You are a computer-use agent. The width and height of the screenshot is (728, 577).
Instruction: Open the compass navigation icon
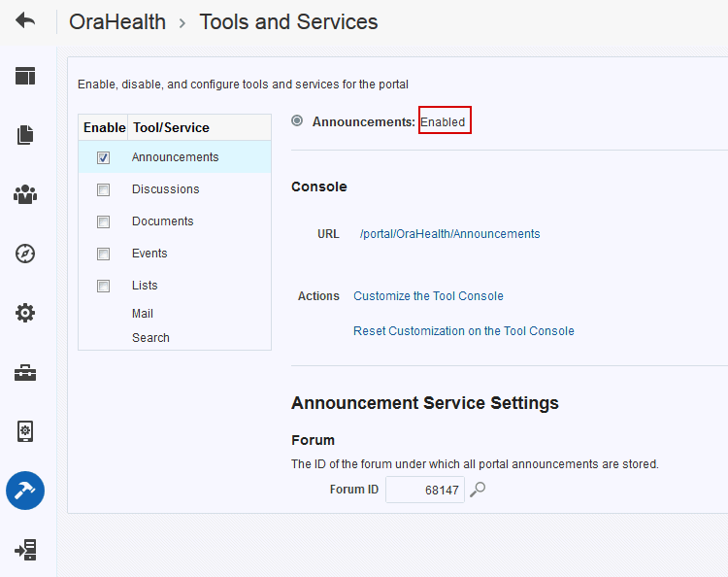[x=25, y=254]
